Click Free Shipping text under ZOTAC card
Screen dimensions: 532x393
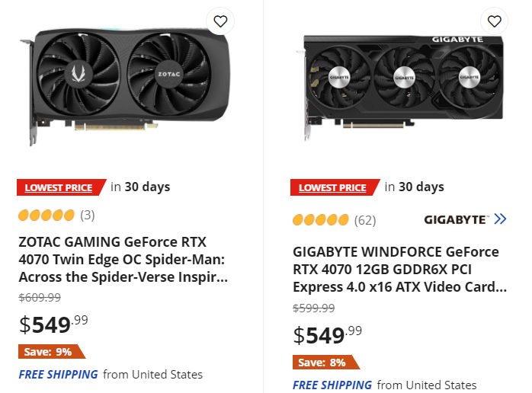(59, 374)
